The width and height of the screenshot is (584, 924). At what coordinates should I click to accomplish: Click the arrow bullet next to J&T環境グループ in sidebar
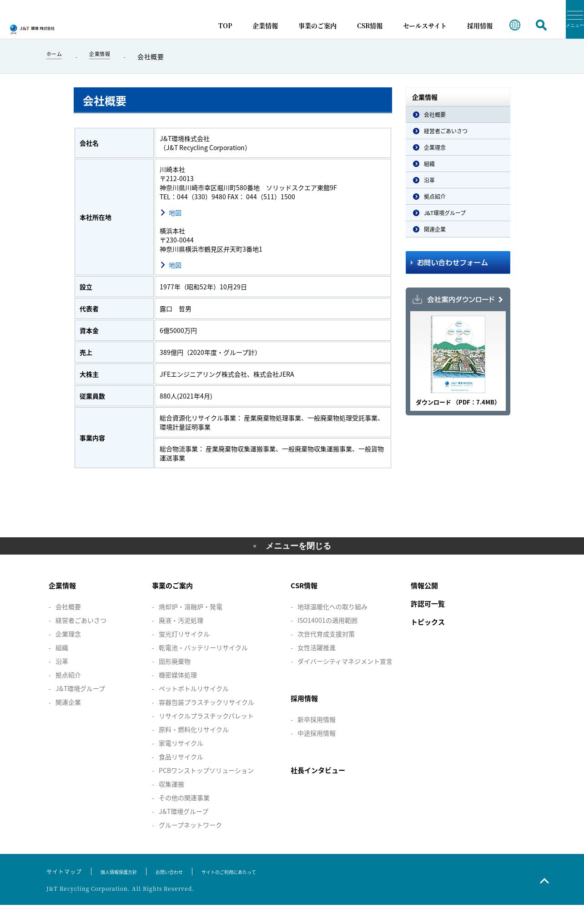pos(416,213)
